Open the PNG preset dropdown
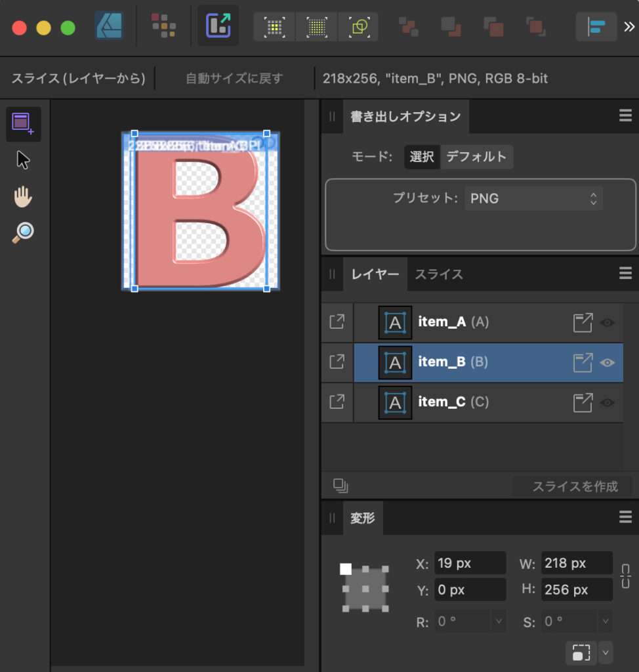Image resolution: width=639 pixels, height=672 pixels. click(533, 198)
